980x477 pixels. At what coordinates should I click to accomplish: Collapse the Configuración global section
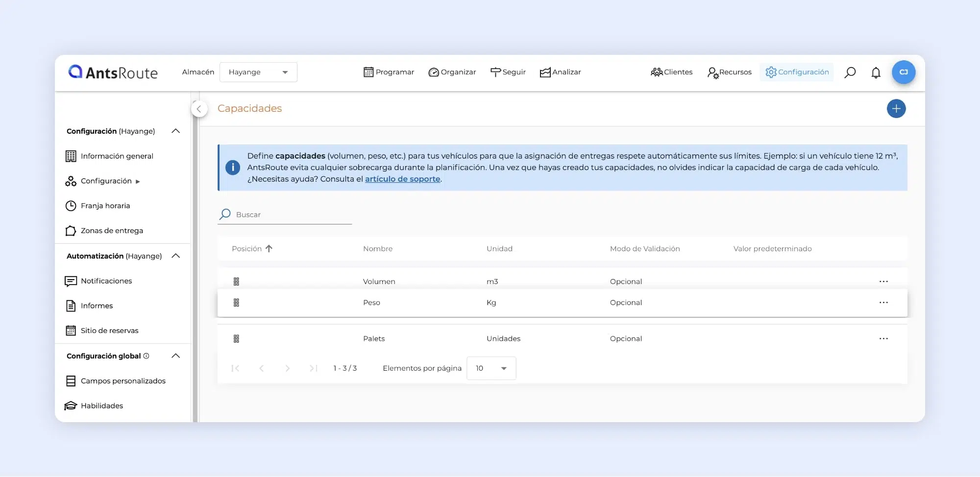tap(175, 356)
